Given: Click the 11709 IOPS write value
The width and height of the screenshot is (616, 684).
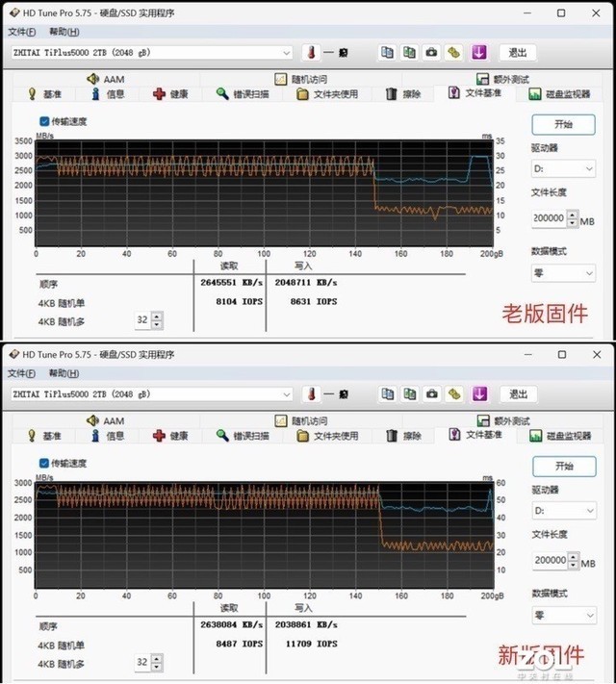Looking at the screenshot, I should click(311, 644).
